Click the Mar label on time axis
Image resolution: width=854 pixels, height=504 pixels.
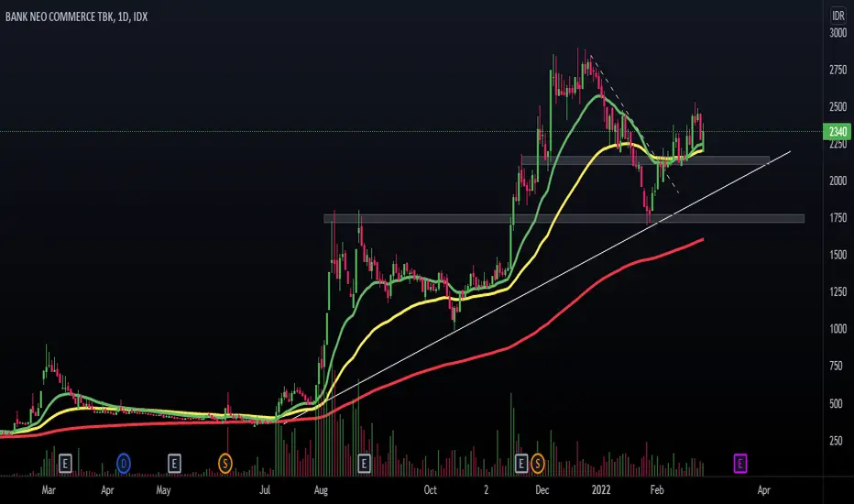49,490
